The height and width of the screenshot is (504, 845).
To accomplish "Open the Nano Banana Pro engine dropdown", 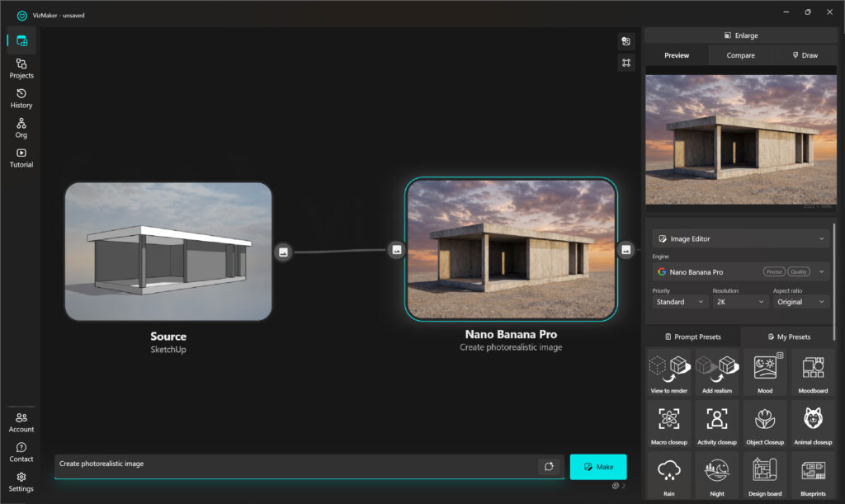I will 740,272.
